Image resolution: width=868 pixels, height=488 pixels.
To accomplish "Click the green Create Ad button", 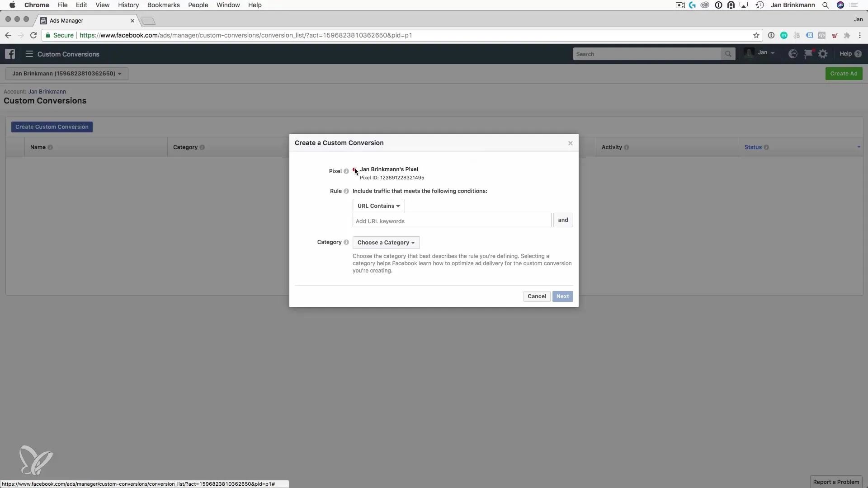I will [x=844, y=74].
